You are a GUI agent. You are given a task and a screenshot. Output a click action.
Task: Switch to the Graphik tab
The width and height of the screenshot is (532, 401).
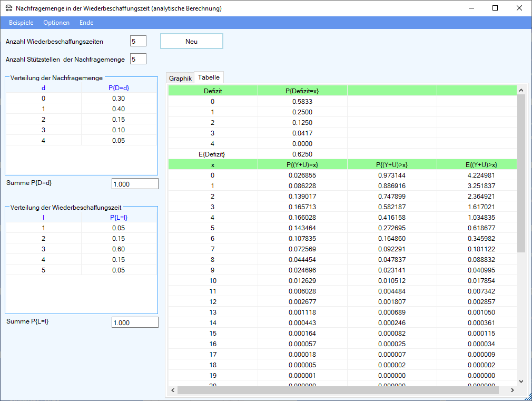180,78
